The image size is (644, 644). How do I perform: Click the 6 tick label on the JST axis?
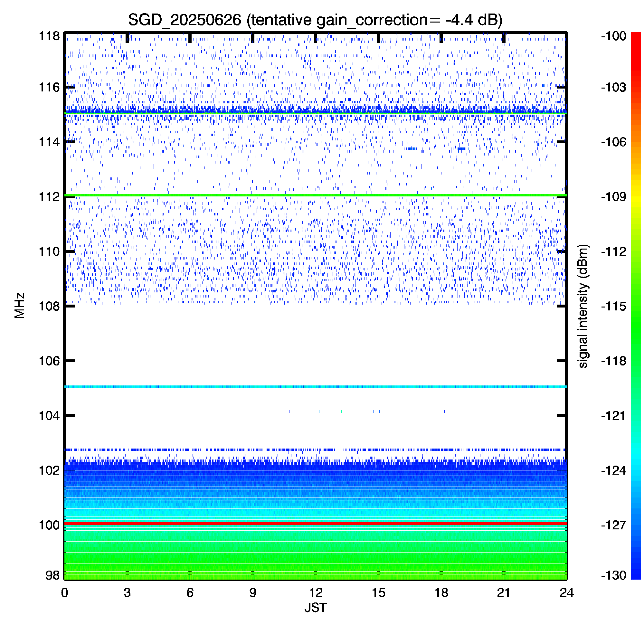tap(190, 593)
